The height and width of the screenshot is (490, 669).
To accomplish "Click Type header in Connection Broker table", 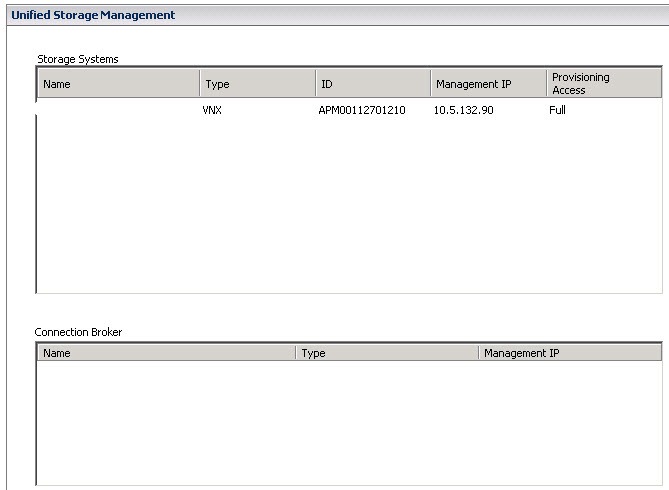I will [x=386, y=353].
